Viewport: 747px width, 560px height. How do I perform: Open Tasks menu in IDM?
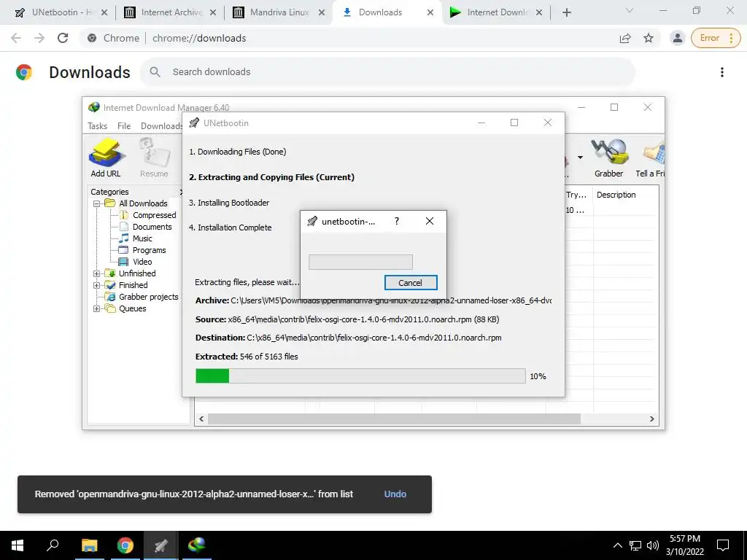[x=97, y=125]
